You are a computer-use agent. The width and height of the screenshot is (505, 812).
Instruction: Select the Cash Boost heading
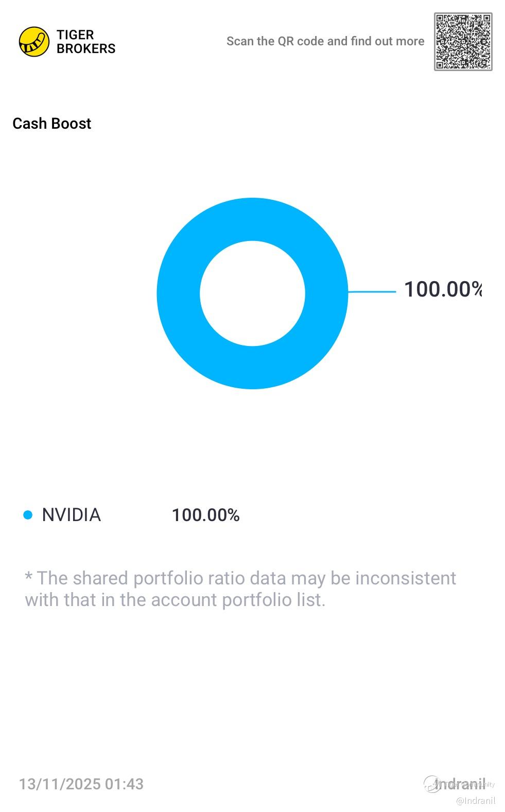51,124
